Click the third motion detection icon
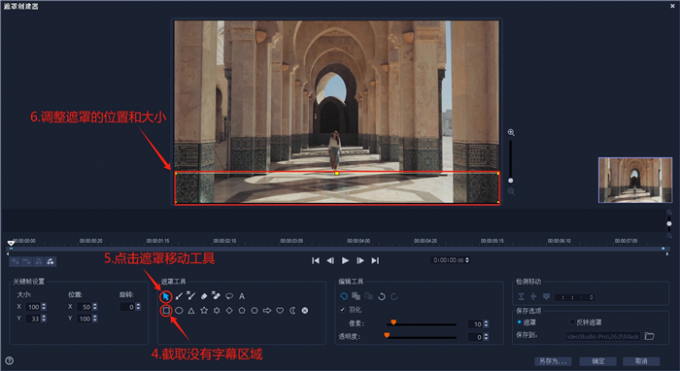The width and height of the screenshot is (680, 371). 546,297
